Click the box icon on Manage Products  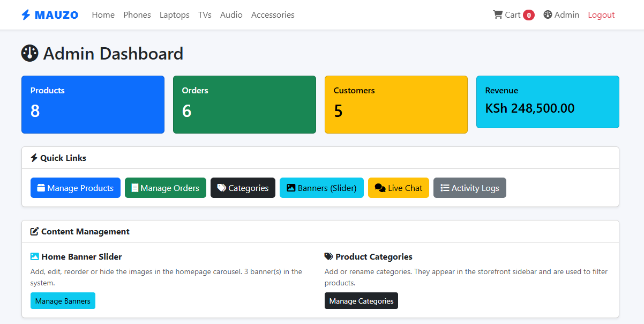click(x=41, y=188)
